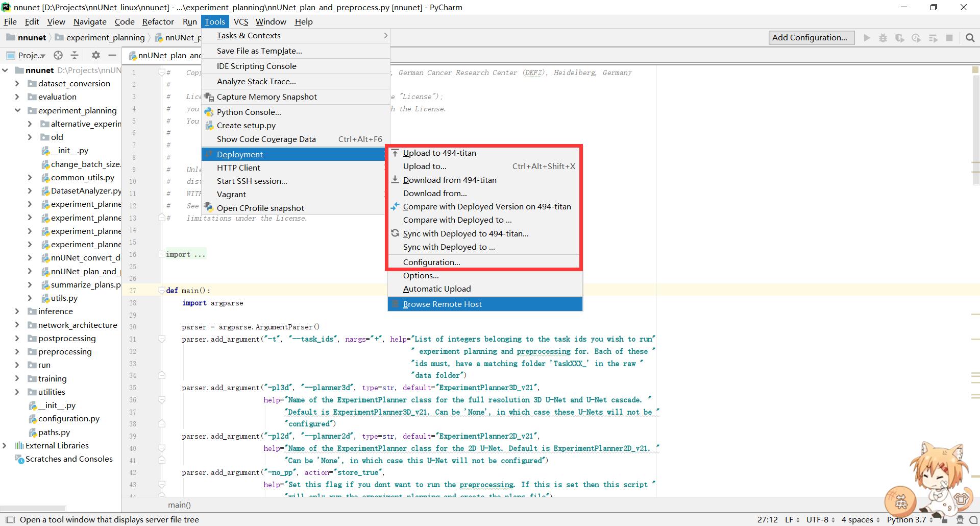Click the notifications bubble icon in status bar
Viewport: 980px width, 526px height.
coord(973,520)
